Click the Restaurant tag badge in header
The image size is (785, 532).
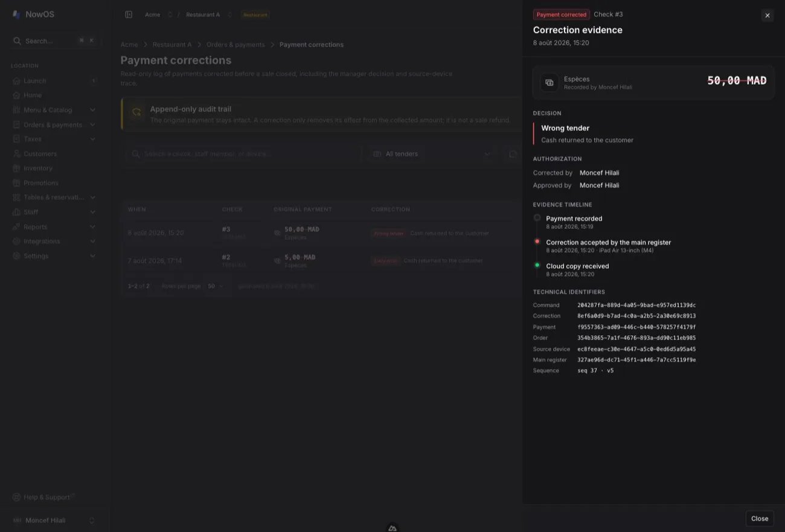(255, 14)
